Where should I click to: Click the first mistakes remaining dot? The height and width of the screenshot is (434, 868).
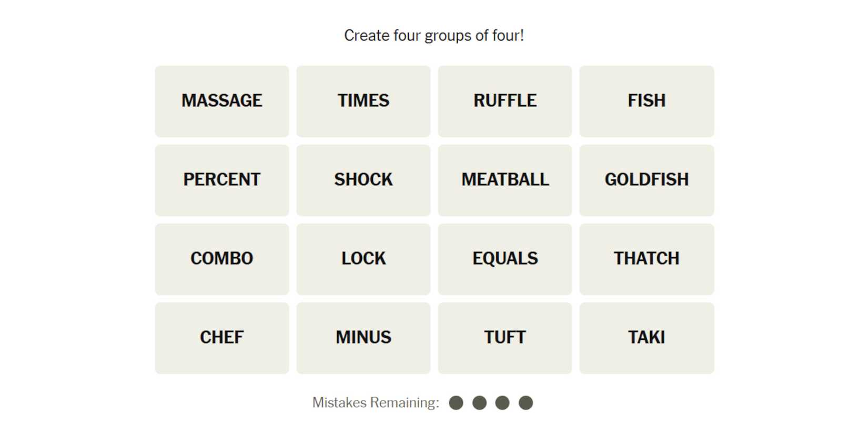[456, 403]
